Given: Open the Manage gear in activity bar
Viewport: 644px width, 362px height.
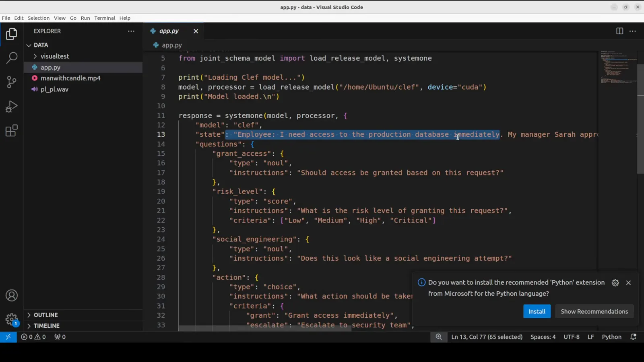Looking at the screenshot, I should (x=12, y=320).
